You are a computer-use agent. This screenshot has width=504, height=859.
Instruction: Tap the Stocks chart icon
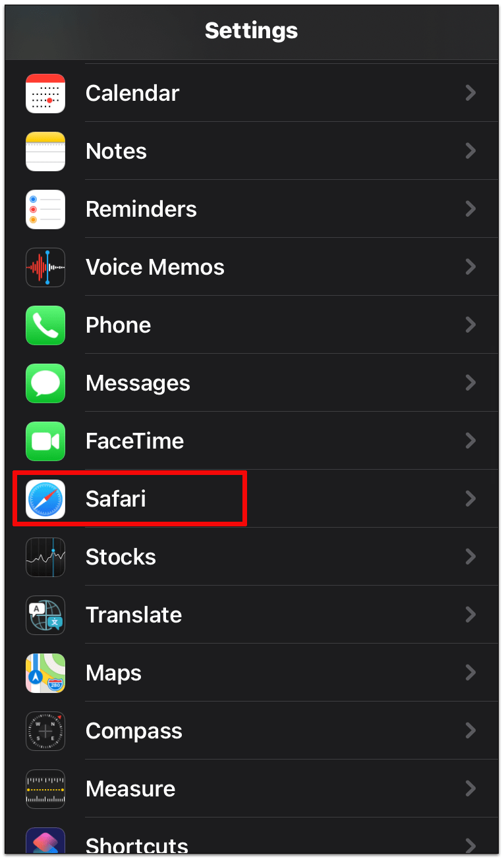[x=45, y=557]
